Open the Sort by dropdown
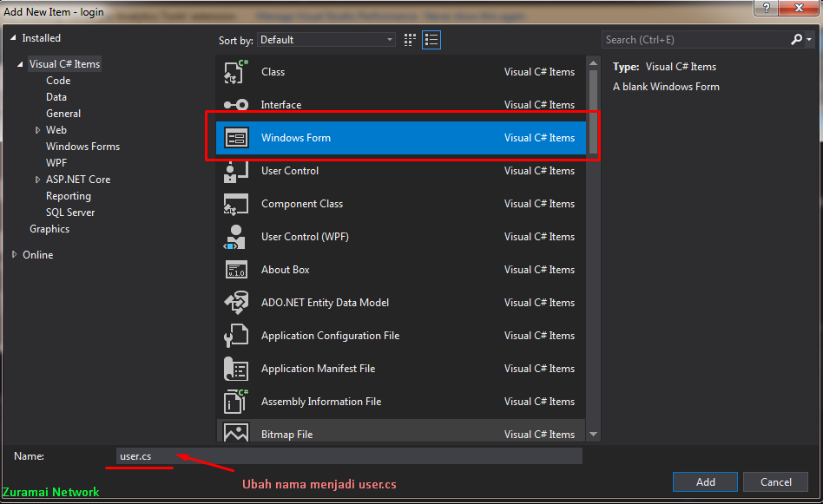 coord(326,39)
